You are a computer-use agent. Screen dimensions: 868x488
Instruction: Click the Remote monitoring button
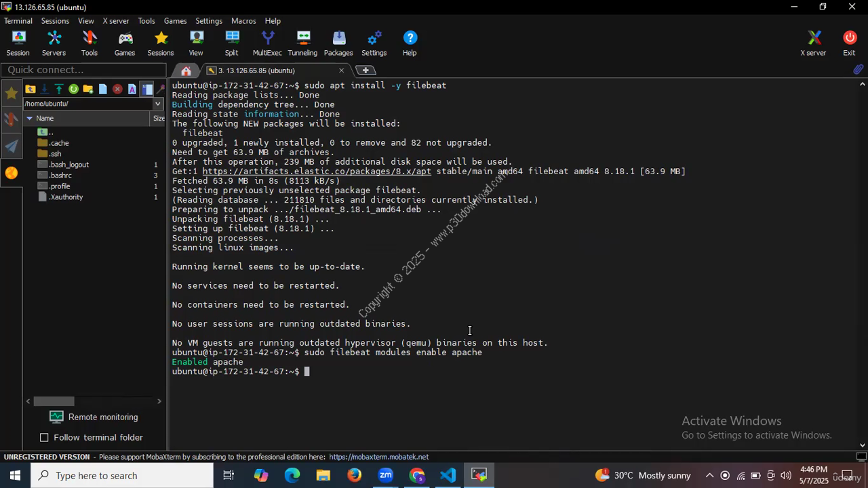94,417
